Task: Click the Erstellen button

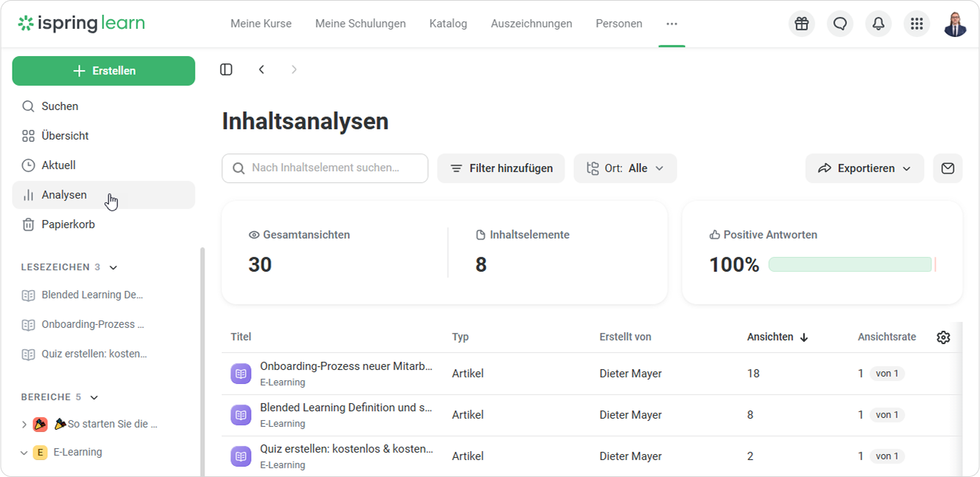Action: (x=103, y=71)
